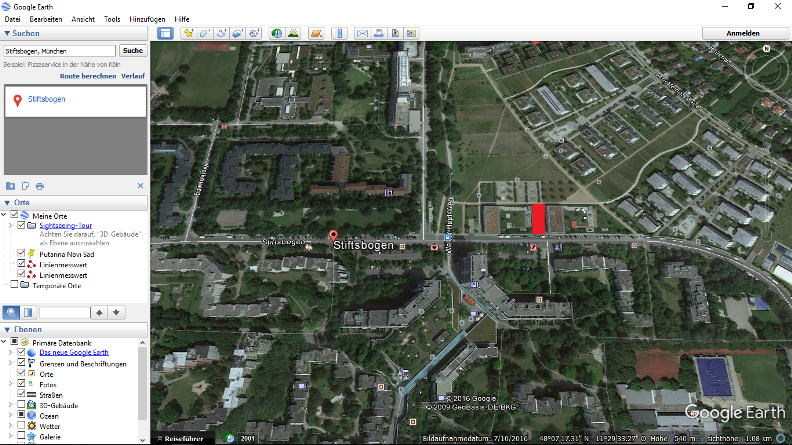Open the planet switcher icon

tap(315, 33)
